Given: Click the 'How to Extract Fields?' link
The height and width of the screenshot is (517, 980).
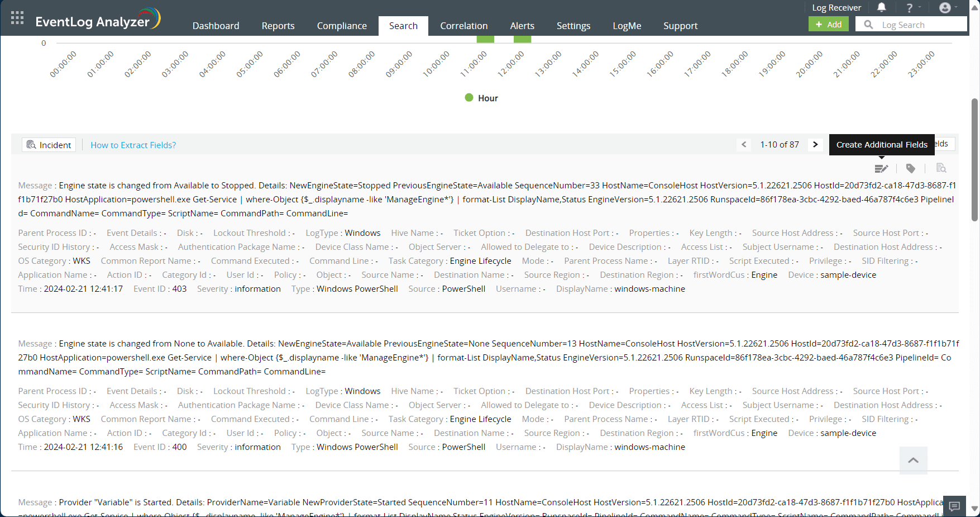Looking at the screenshot, I should pos(133,145).
